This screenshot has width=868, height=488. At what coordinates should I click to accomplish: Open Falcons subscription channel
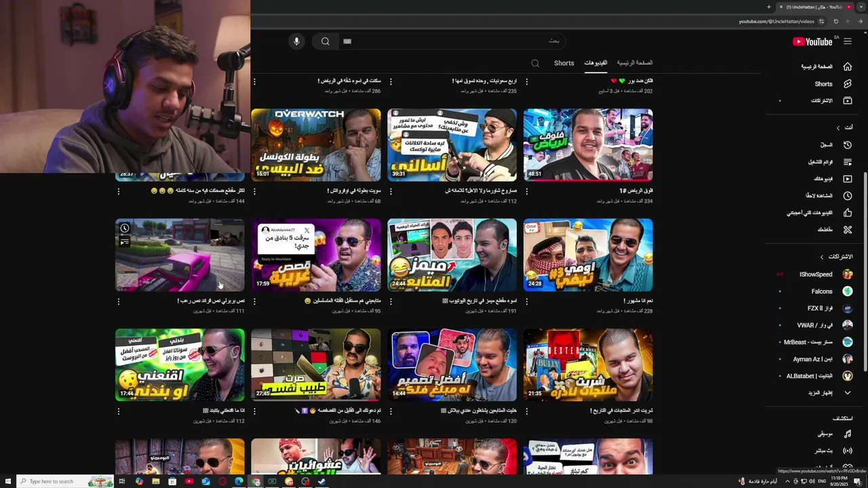(x=832, y=291)
